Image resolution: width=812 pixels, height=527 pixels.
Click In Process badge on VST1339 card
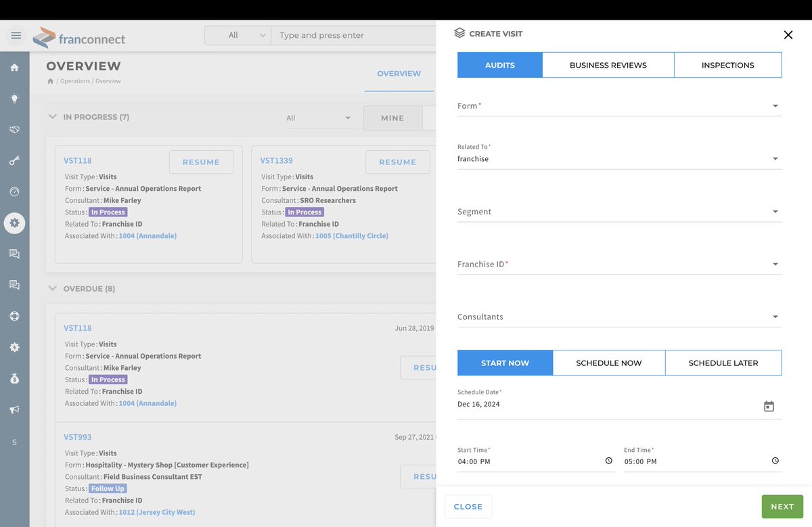point(304,212)
